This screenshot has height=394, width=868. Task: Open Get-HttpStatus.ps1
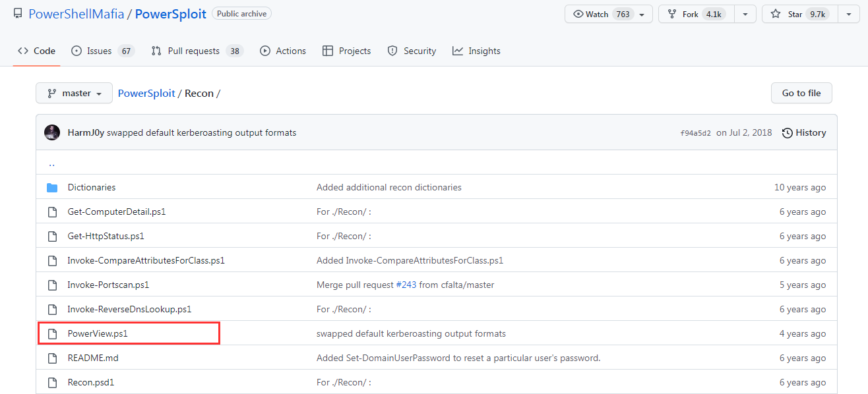tap(106, 236)
